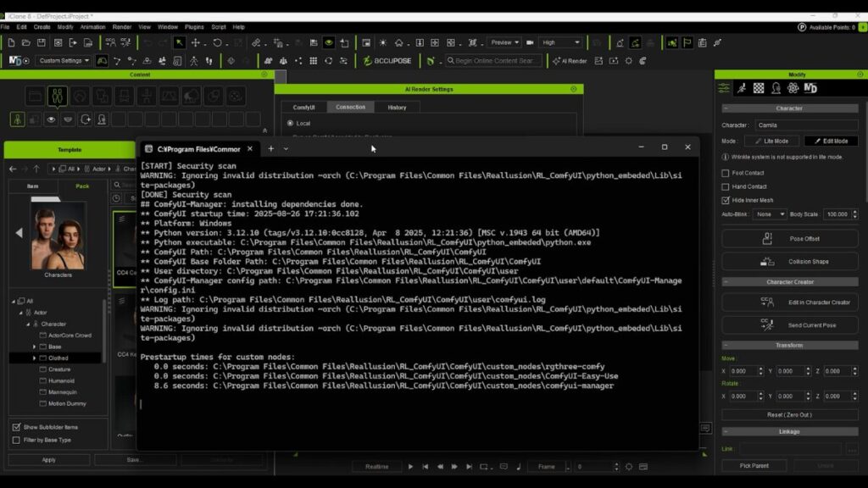Switch character to Lite Mode
868x488 pixels.
point(771,141)
